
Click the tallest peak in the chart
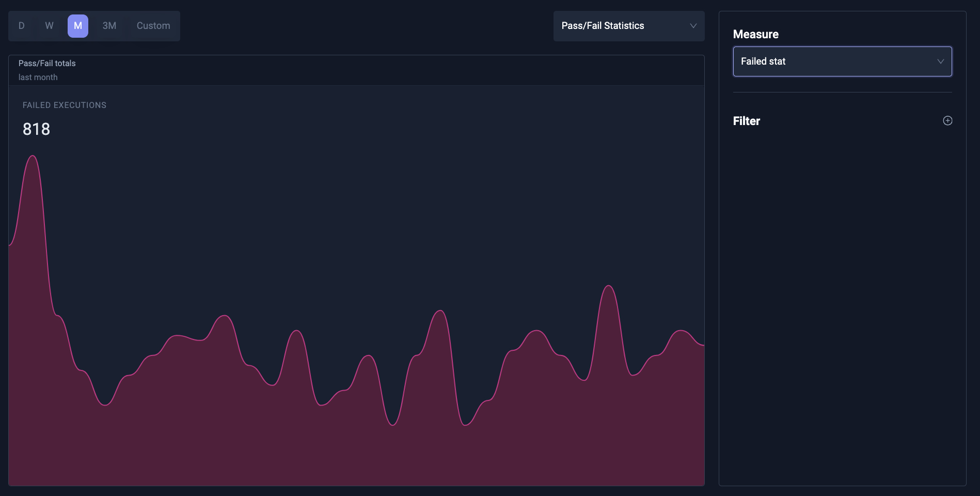pyautogui.click(x=33, y=156)
